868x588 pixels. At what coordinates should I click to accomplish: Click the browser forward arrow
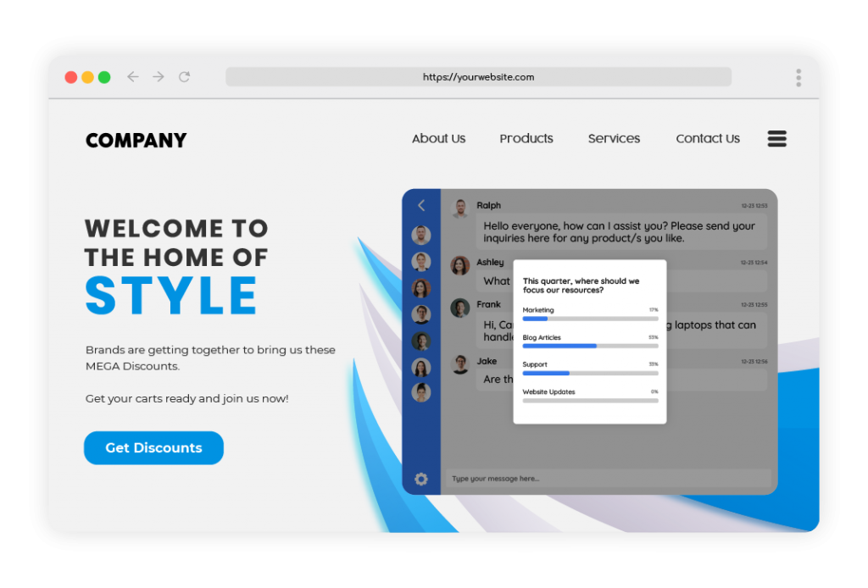159,77
